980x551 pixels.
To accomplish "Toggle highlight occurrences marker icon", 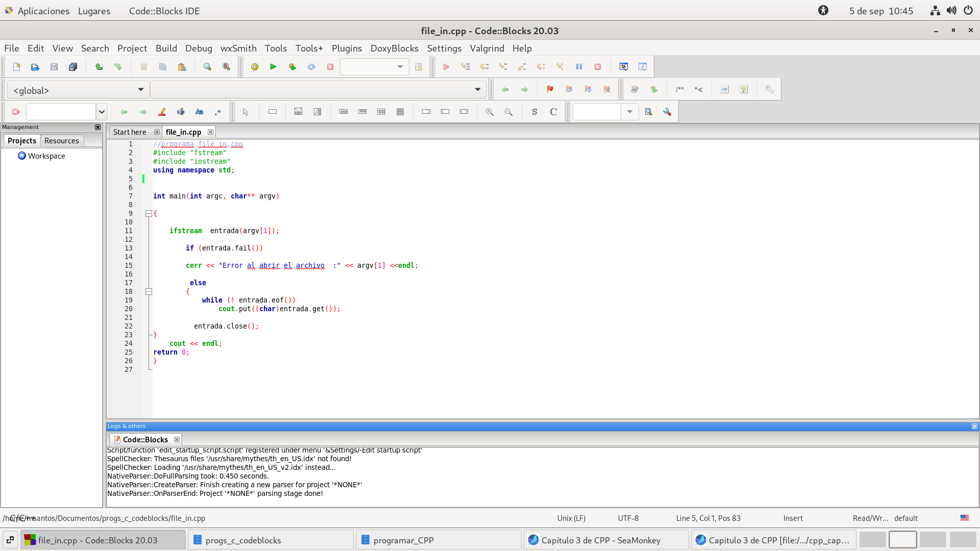I will point(162,112).
